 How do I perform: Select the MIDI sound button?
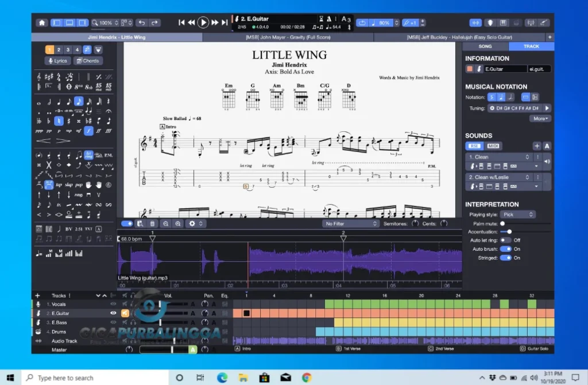[493, 146]
